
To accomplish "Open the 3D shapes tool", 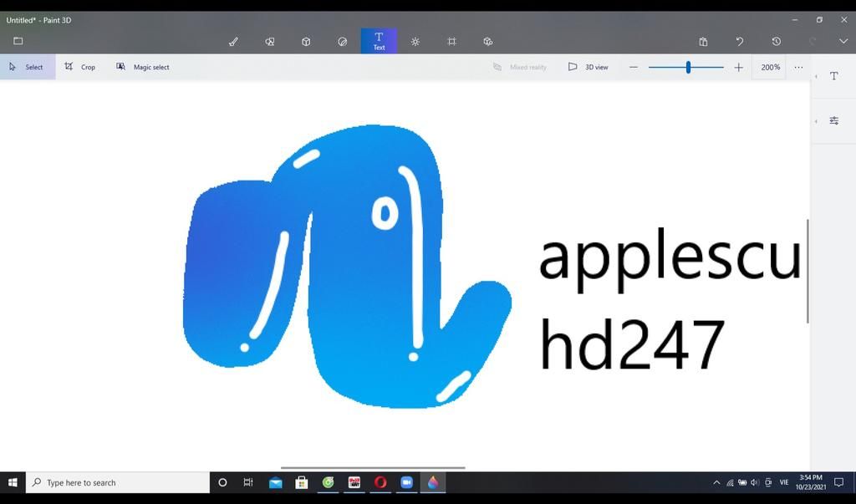I will [306, 41].
